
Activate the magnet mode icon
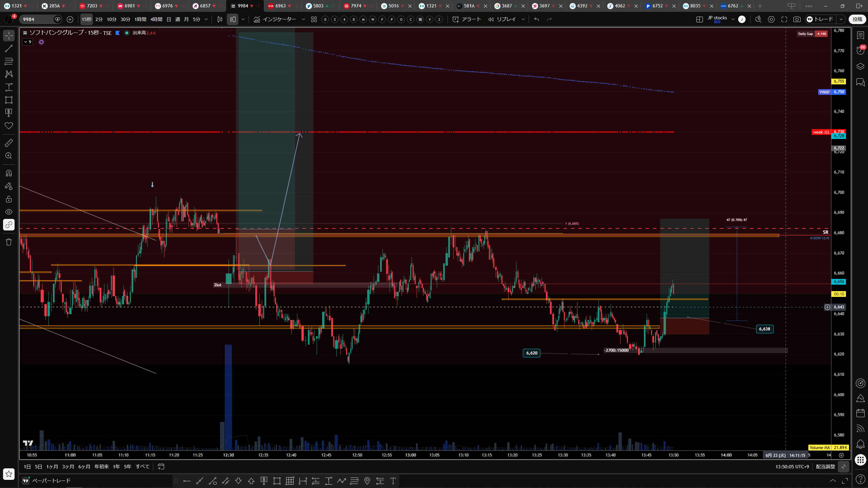coord(9,173)
